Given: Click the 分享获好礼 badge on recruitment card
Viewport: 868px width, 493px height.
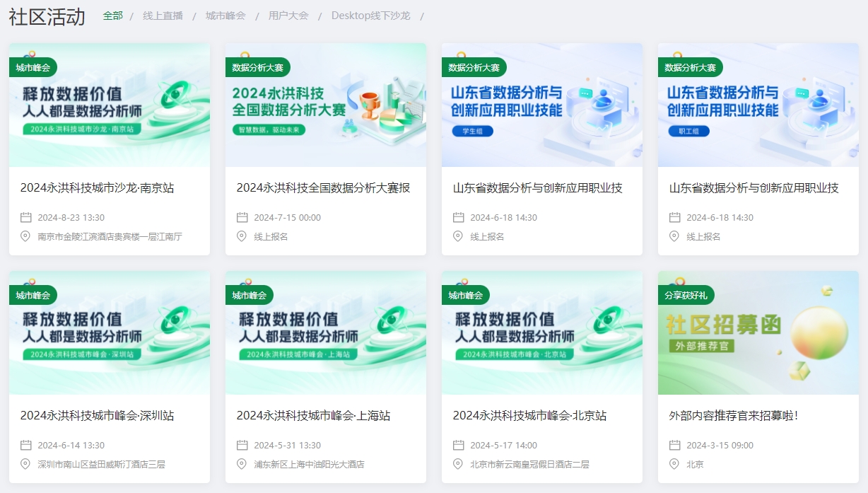Looking at the screenshot, I should coord(686,296).
